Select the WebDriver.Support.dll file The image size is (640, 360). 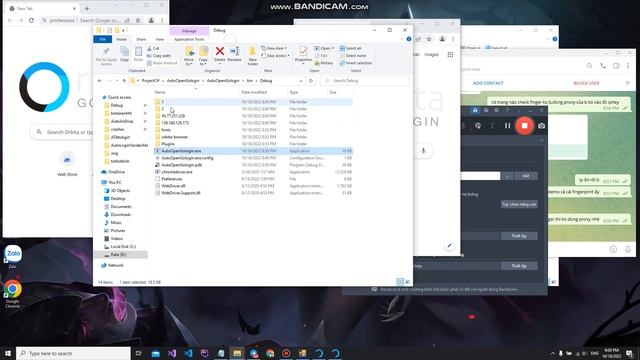(253, 193)
